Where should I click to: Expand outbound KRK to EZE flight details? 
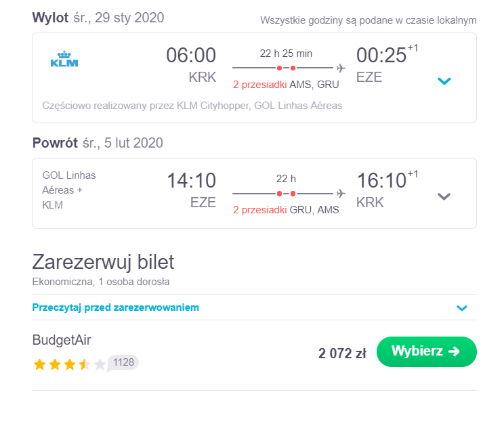point(444,81)
